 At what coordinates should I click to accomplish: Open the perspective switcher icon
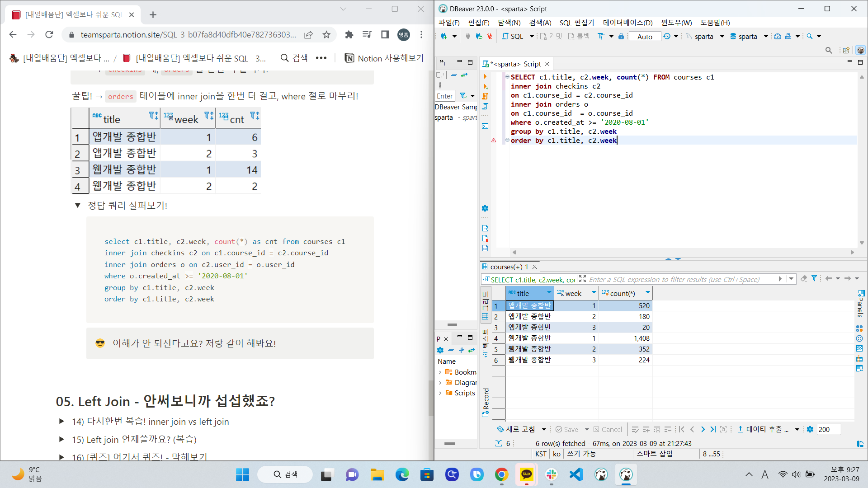click(x=846, y=50)
